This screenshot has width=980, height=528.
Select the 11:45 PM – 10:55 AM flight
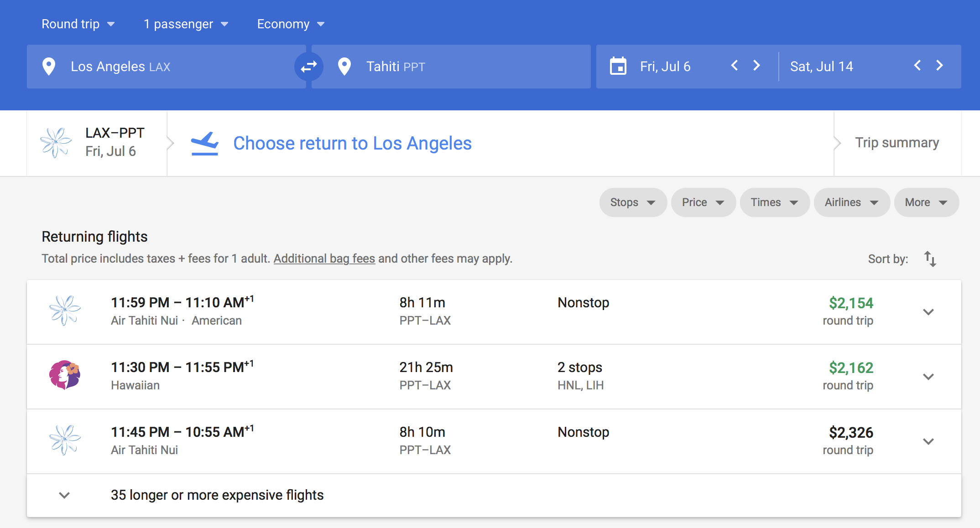tap(494, 441)
